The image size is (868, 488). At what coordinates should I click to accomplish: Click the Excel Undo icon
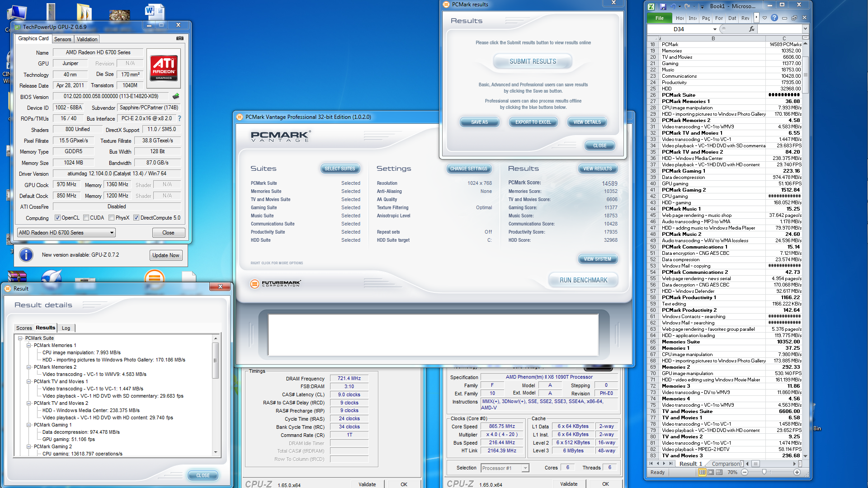673,6
